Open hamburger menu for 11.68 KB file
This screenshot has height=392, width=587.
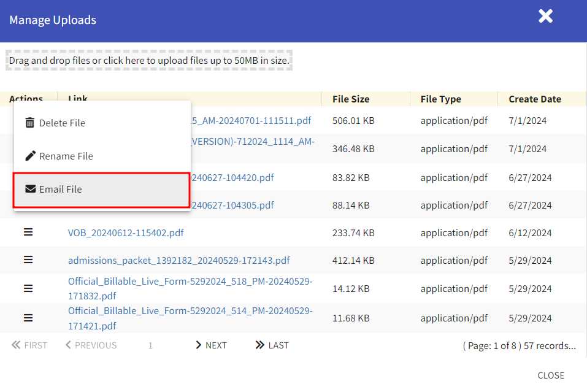coord(28,318)
